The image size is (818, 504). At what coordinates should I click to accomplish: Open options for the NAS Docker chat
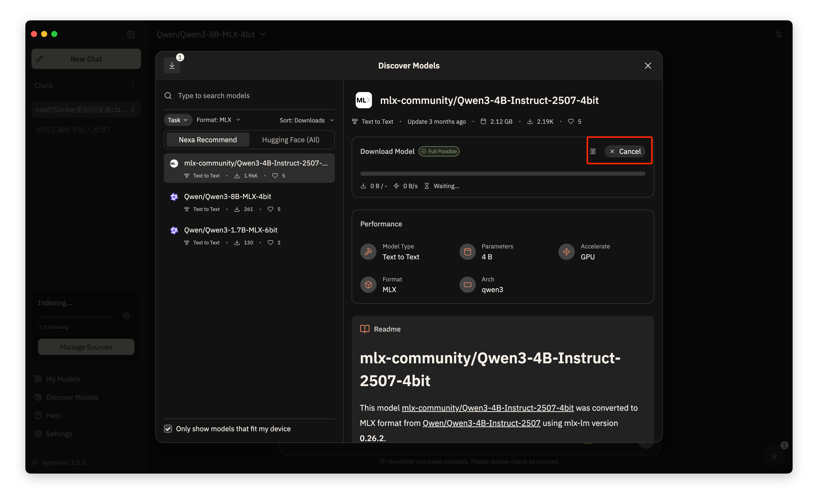133,109
